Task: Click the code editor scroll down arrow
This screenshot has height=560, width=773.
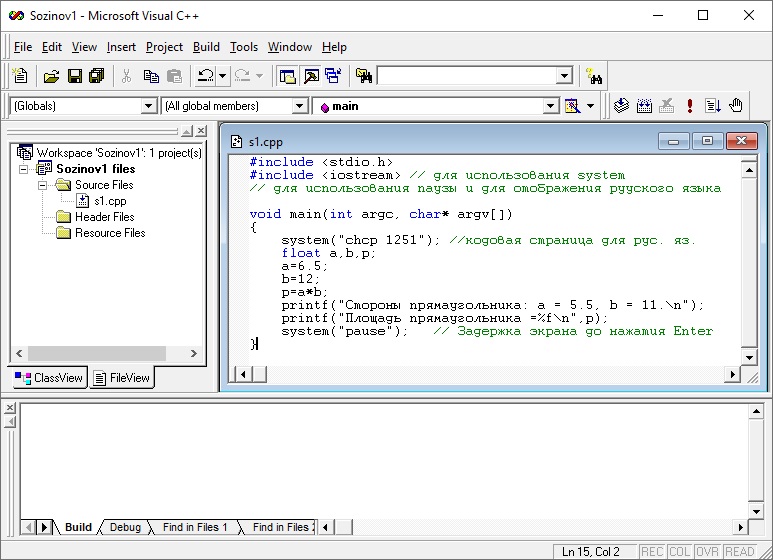Action: (749, 358)
